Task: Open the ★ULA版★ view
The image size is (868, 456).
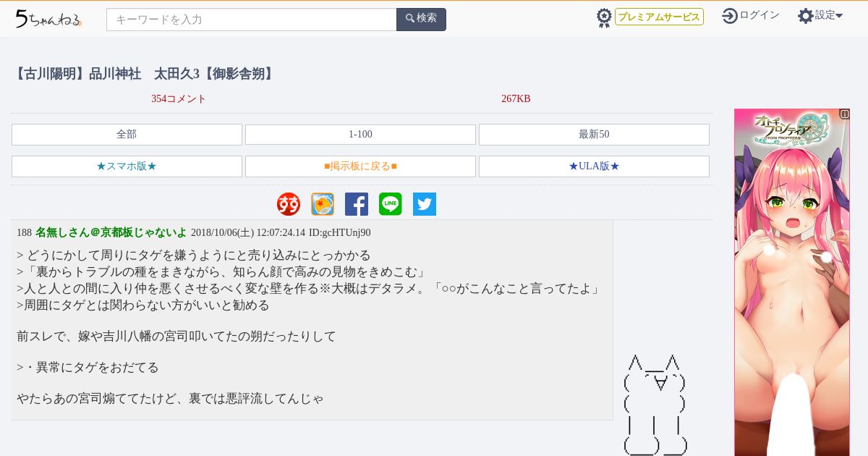Action: (594, 166)
